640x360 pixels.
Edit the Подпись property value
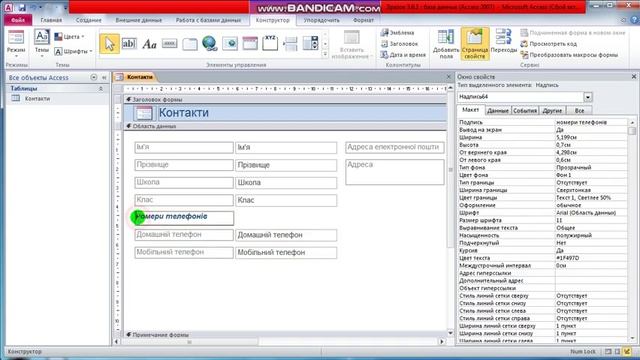[591, 122]
